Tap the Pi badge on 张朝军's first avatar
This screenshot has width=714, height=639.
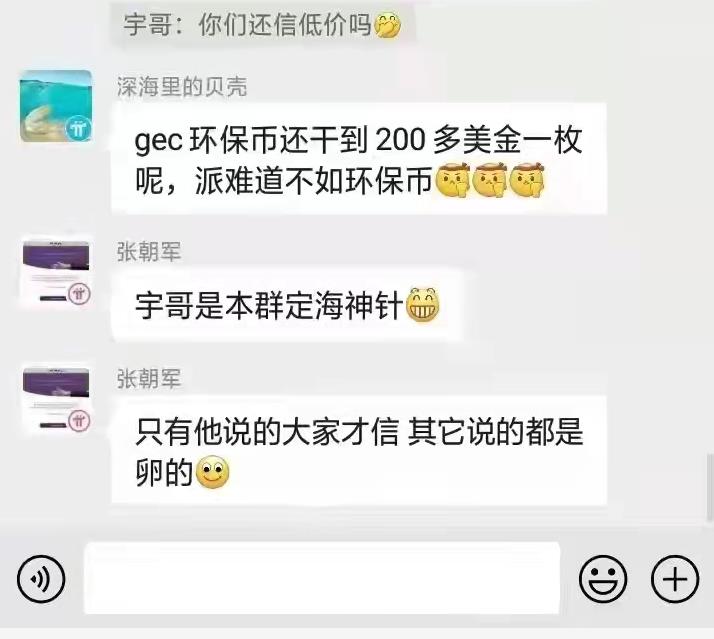[79, 294]
